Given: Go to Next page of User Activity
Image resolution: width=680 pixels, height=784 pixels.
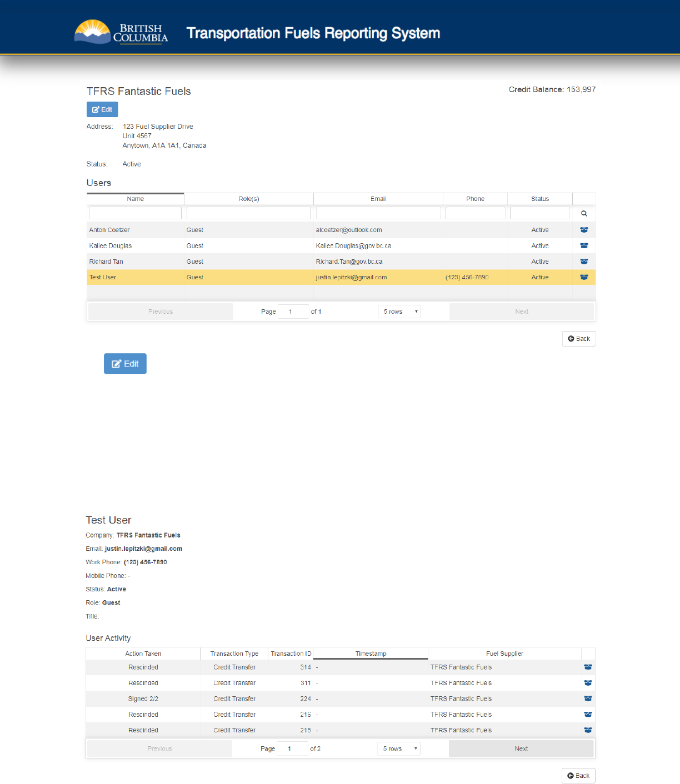Looking at the screenshot, I should (x=521, y=748).
